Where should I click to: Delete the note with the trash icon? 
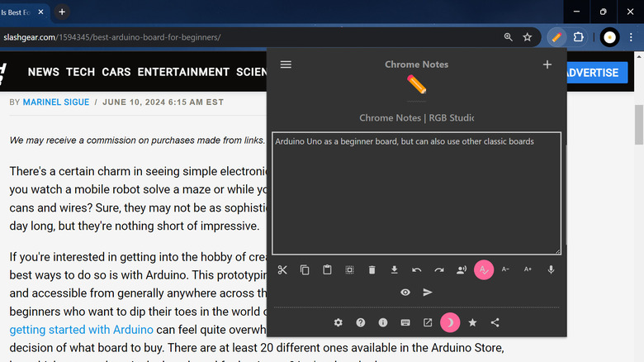pos(372,269)
